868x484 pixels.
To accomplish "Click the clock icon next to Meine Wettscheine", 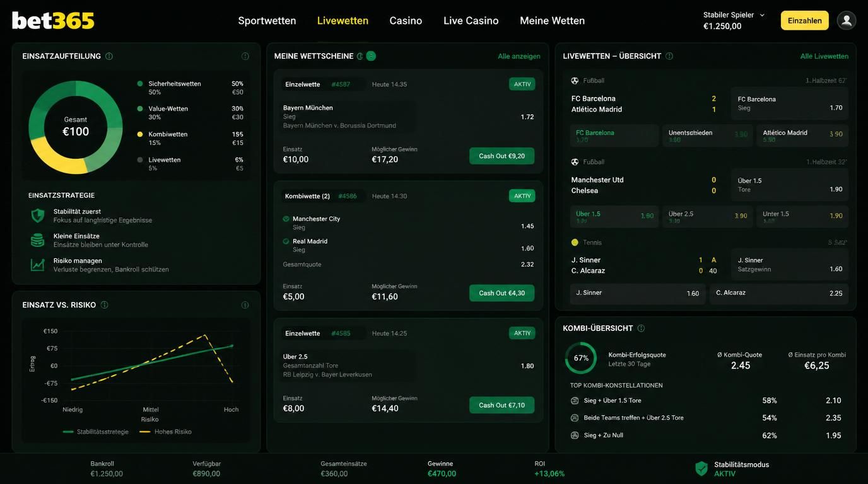I will (x=360, y=56).
